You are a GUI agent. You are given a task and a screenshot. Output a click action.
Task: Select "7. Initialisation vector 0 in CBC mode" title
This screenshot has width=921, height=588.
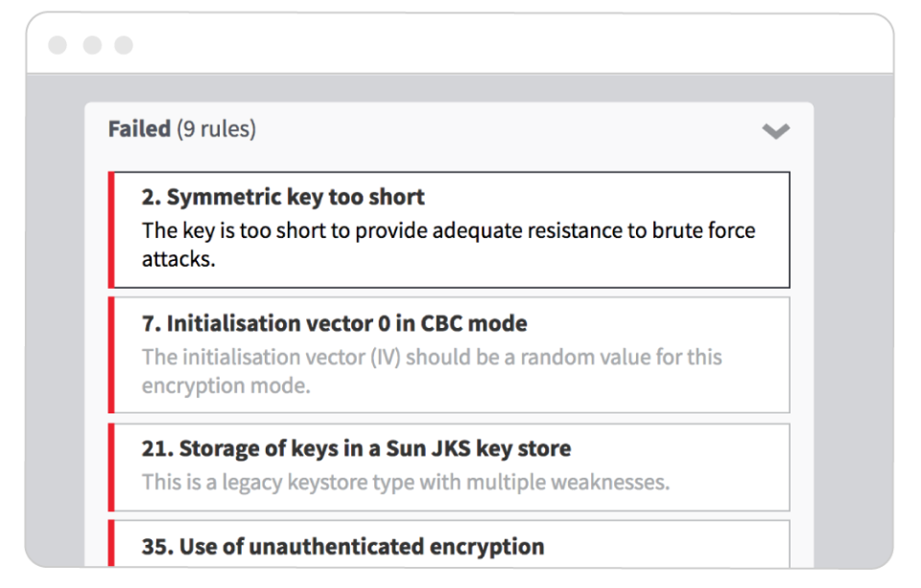[x=334, y=324]
